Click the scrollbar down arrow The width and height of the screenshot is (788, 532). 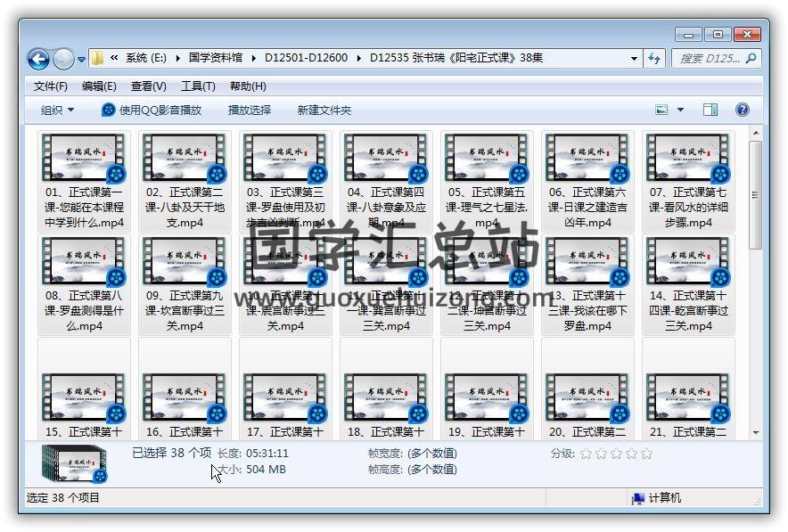pyautogui.click(x=755, y=432)
